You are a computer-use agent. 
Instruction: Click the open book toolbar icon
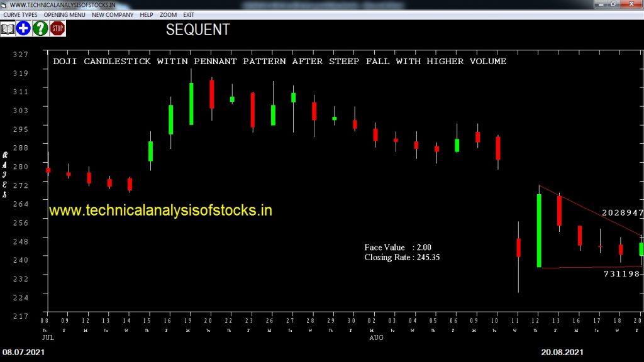point(8,28)
